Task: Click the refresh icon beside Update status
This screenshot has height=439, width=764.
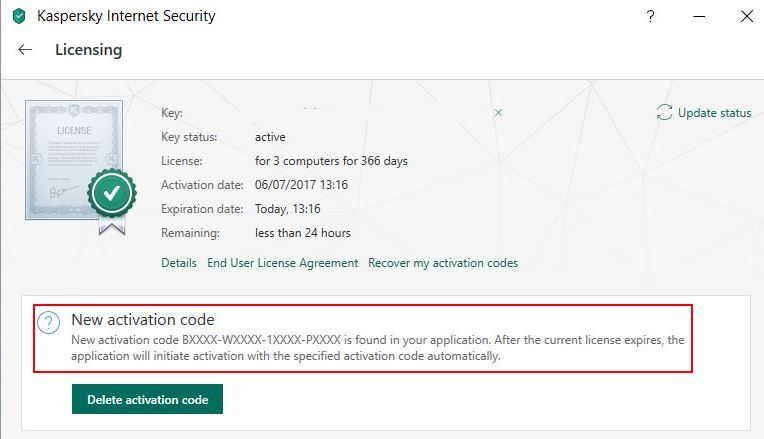Action: pos(664,113)
